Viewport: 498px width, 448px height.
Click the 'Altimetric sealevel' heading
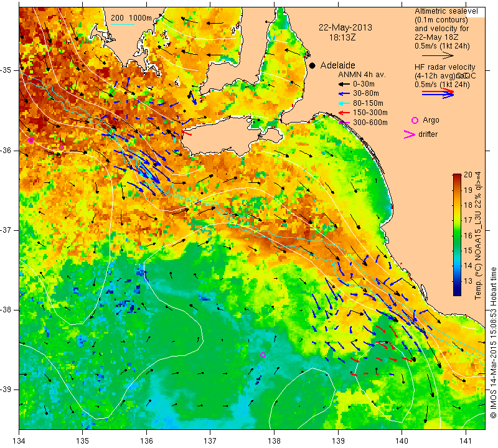(x=446, y=11)
